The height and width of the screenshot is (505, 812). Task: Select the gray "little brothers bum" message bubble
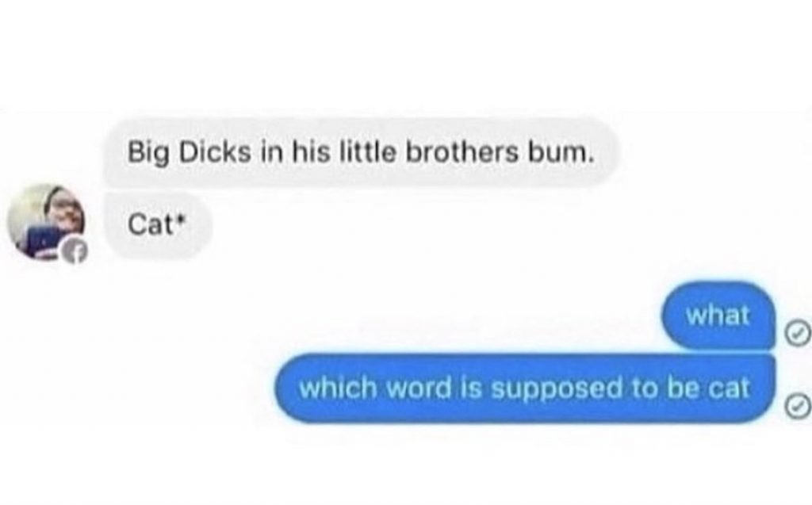[x=361, y=153]
